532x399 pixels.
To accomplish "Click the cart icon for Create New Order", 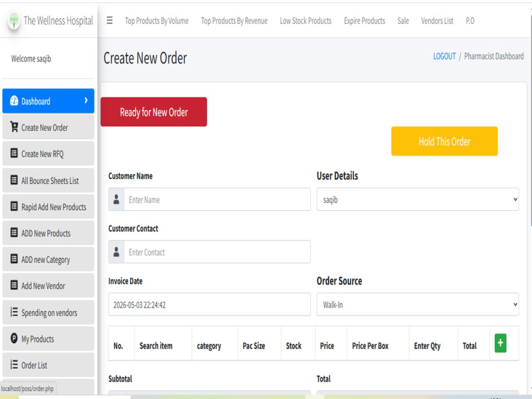I will coord(14,127).
